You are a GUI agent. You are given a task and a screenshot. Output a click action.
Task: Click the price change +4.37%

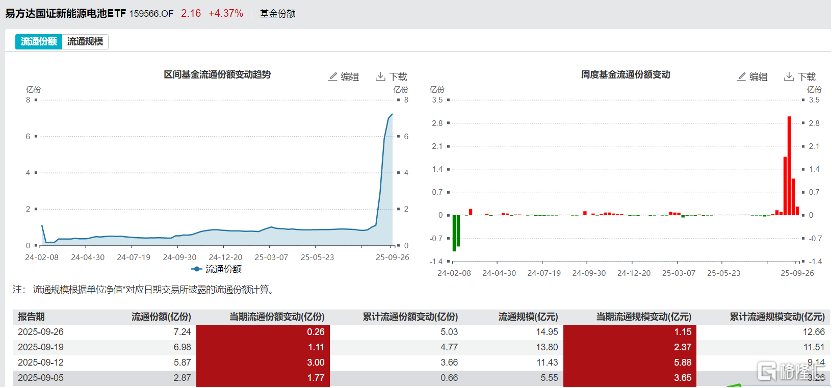226,14
